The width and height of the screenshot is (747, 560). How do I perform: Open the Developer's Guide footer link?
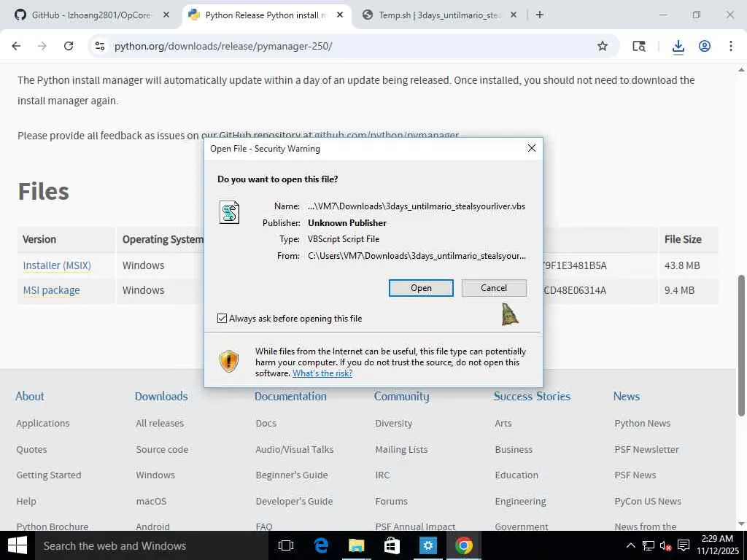click(294, 502)
